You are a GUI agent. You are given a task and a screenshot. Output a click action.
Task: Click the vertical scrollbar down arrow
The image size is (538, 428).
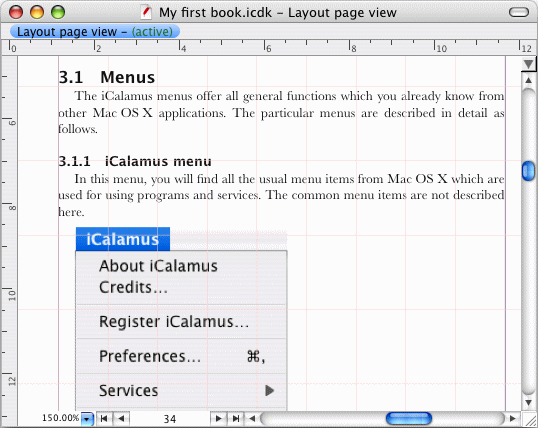point(528,403)
